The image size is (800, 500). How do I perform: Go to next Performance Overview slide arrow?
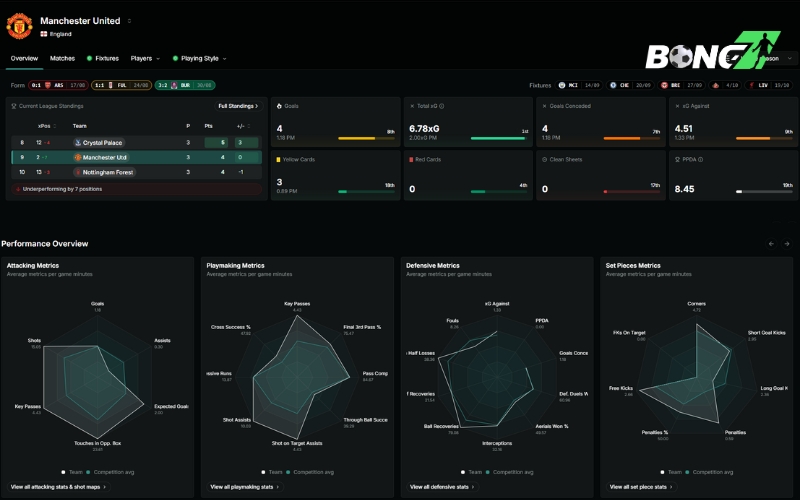pos(787,244)
